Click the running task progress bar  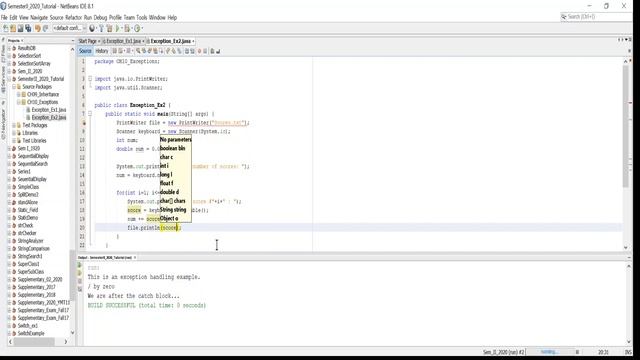click(x=550, y=352)
